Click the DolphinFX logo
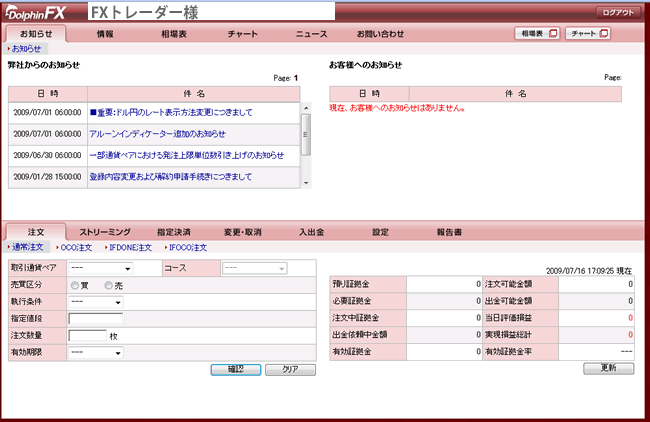Image resolution: width=650 pixels, height=422 pixels. pos(35,13)
